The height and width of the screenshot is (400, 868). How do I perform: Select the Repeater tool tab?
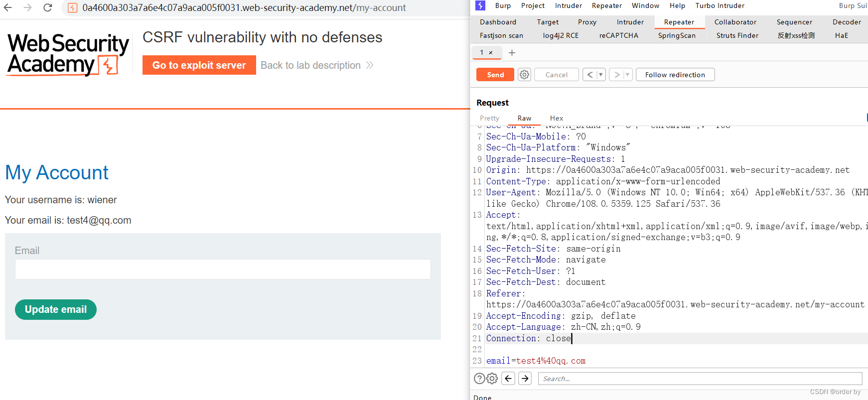click(679, 22)
